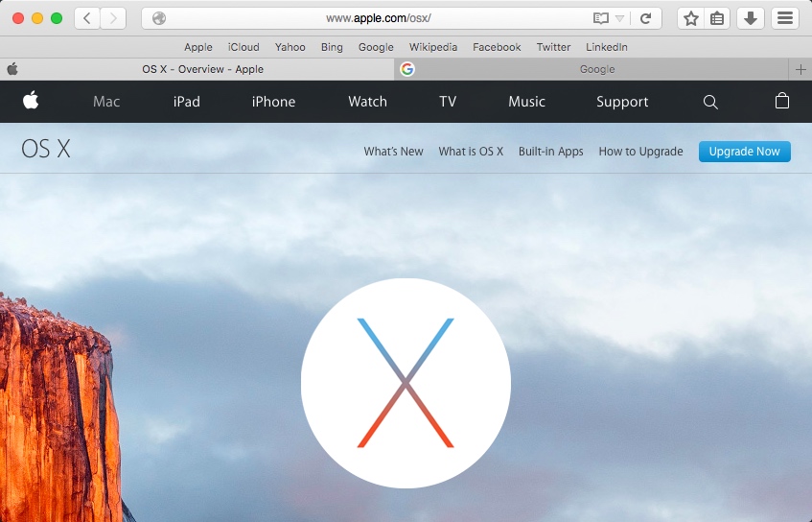Click the Apple logo in site navigation
This screenshot has width=812, height=522.
click(31, 101)
